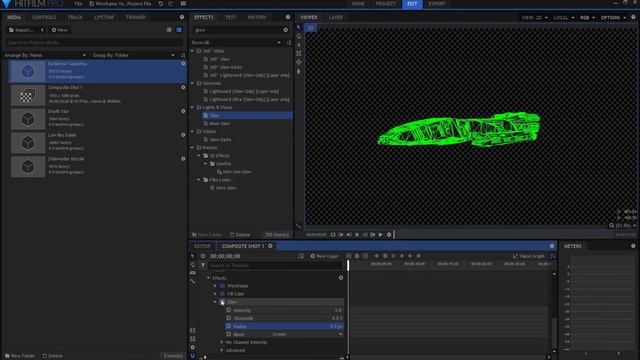This screenshot has width=640, height=360.
Task: Open Meters panel options icon
Action: [633, 246]
